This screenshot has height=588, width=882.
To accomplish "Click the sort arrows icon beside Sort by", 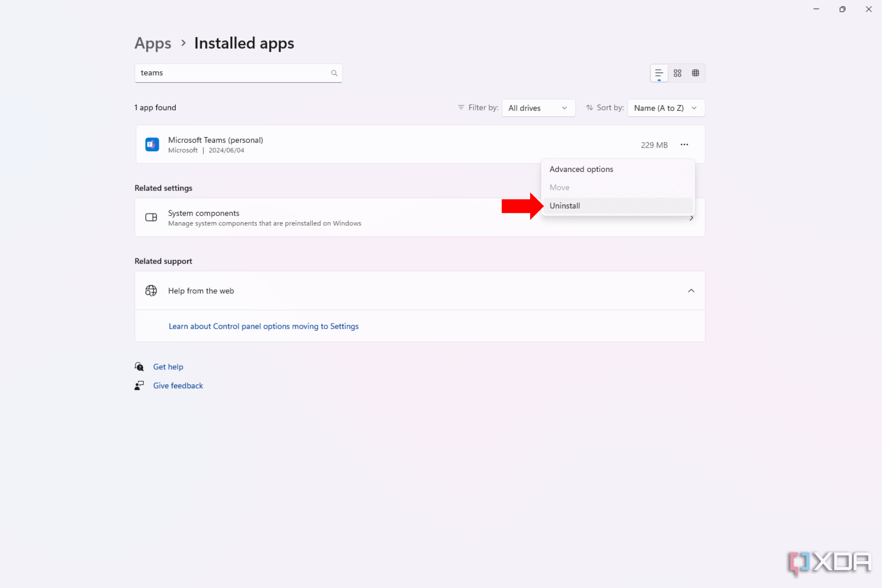I will [x=589, y=108].
